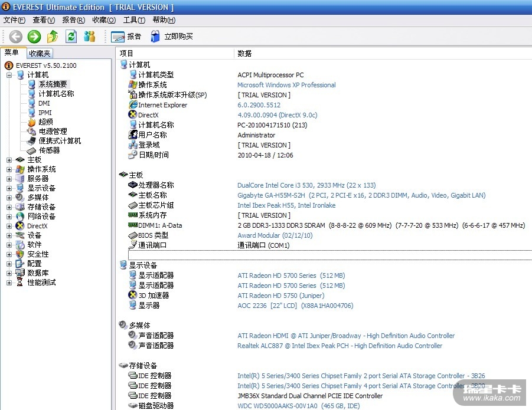Switch to the 收藏夹 tab
Screen dimensions: 532x410
(x=40, y=53)
